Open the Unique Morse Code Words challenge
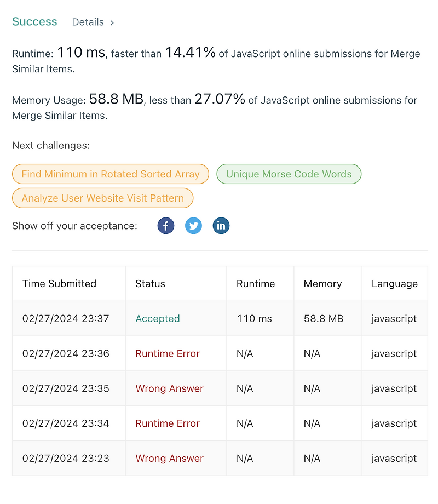The image size is (438, 504). click(x=289, y=174)
